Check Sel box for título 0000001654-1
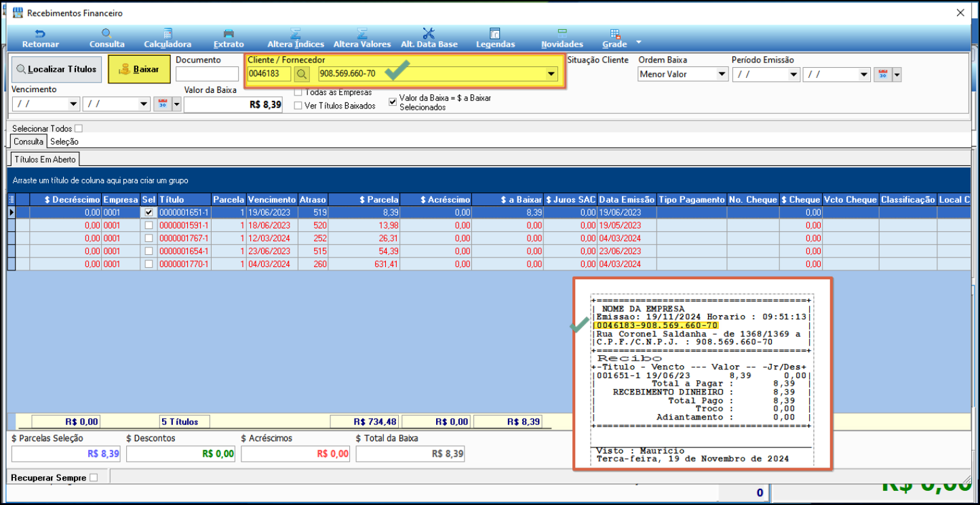 point(149,251)
